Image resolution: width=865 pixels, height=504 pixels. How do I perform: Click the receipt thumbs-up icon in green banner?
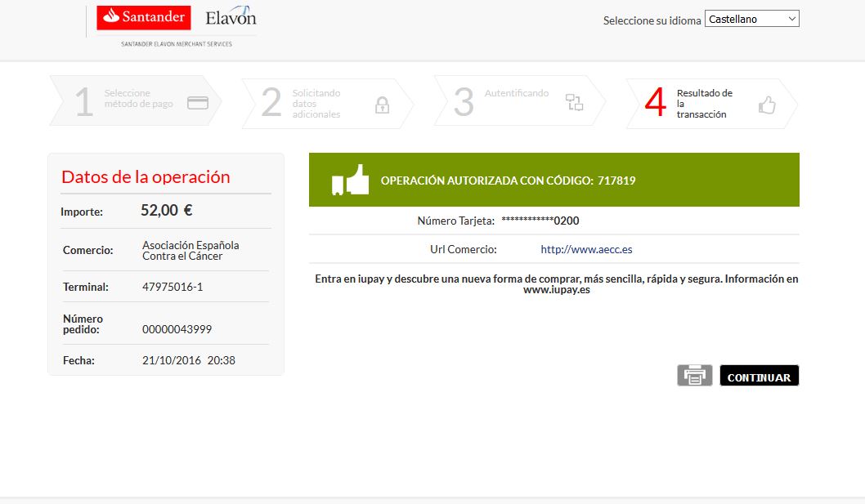click(x=349, y=180)
